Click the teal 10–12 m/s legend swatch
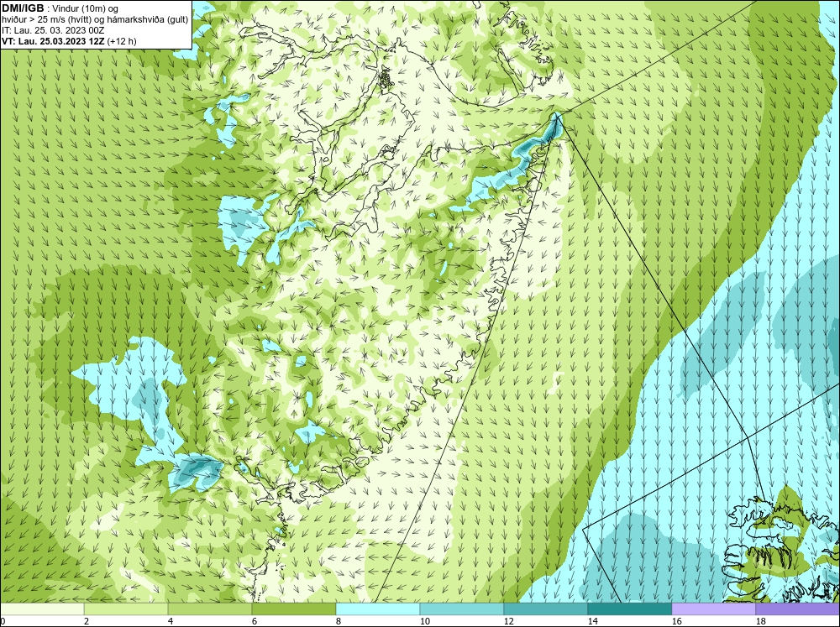Image resolution: width=840 pixels, height=627 pixels. click(462, 609)
